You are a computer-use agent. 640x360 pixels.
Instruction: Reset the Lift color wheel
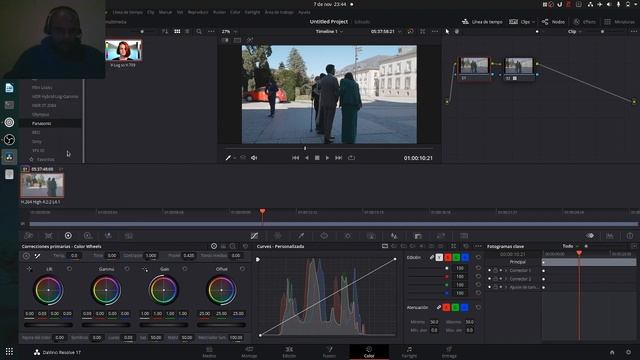(x=69, y=269)
